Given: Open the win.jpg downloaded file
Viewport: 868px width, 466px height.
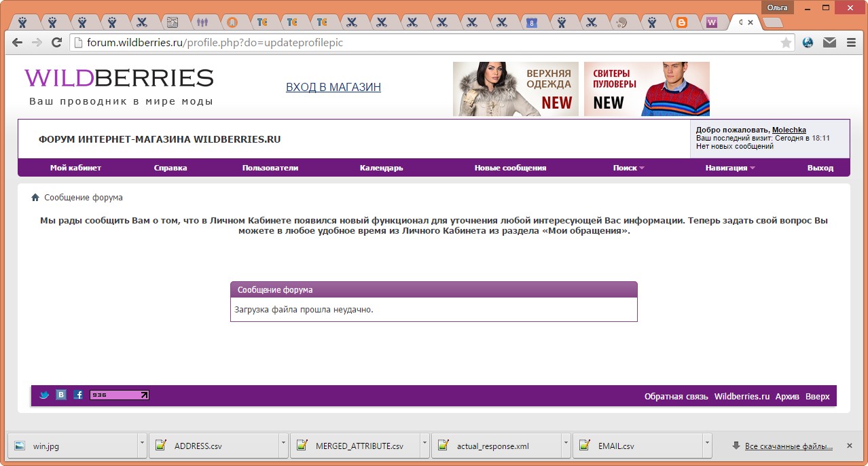Looking at the screenshot, I should [73, 446].
